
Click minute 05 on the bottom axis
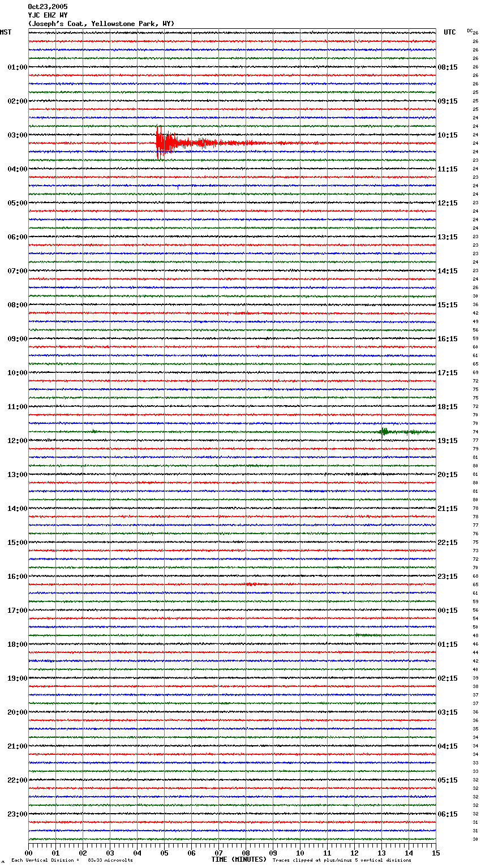(164, 853)
